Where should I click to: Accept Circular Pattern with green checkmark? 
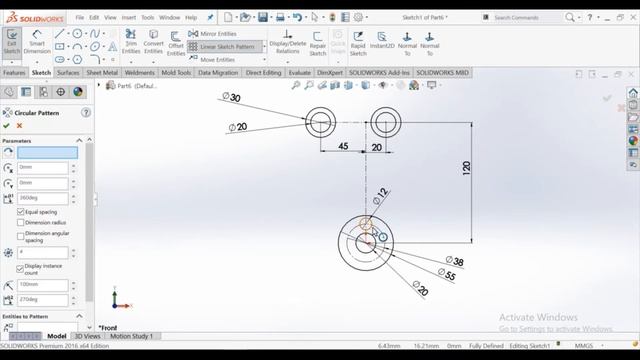coord(6,126)
